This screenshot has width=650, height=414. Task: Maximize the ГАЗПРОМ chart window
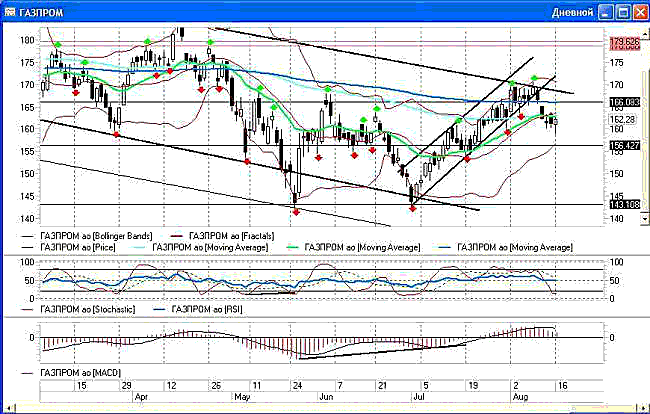tap(623, 12)
